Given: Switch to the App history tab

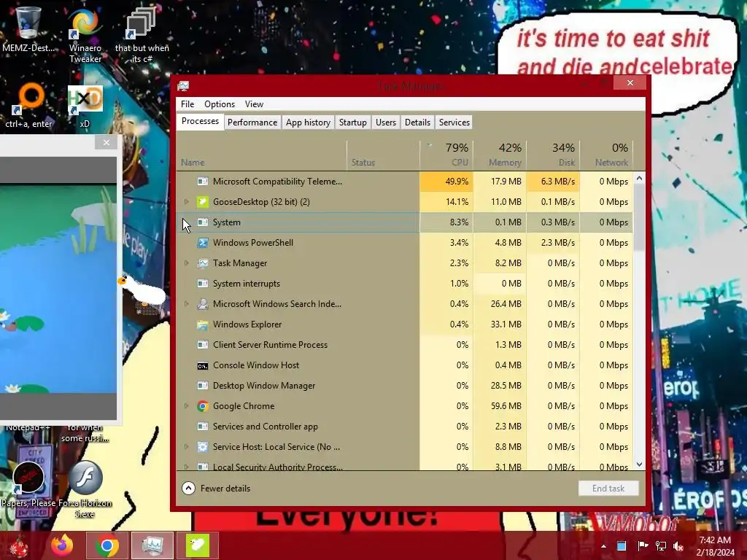Looking at the screenshot, I should point(308,122).
